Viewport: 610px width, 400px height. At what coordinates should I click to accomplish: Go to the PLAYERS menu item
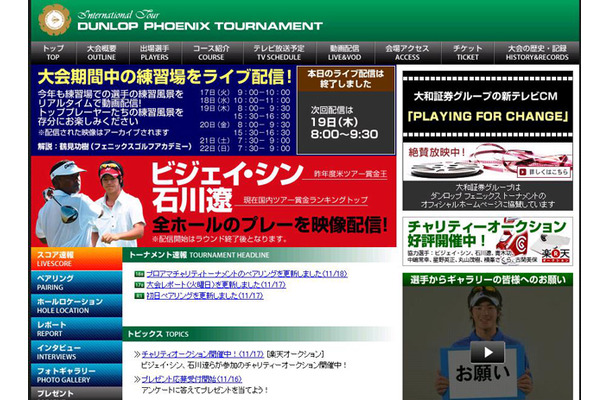click(154, 53)
